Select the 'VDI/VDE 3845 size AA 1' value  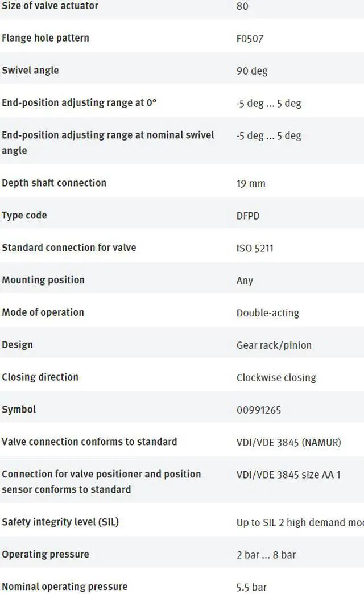(x=288, y=475)
